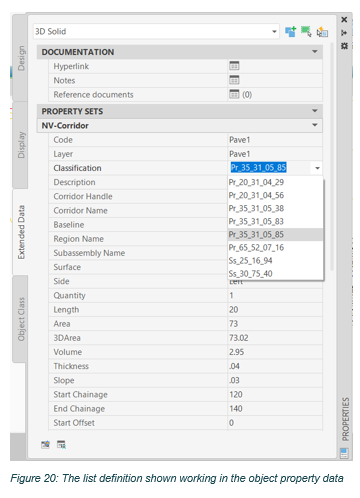Choose Ss_30_75_40 from classification list

click(275, 273)
